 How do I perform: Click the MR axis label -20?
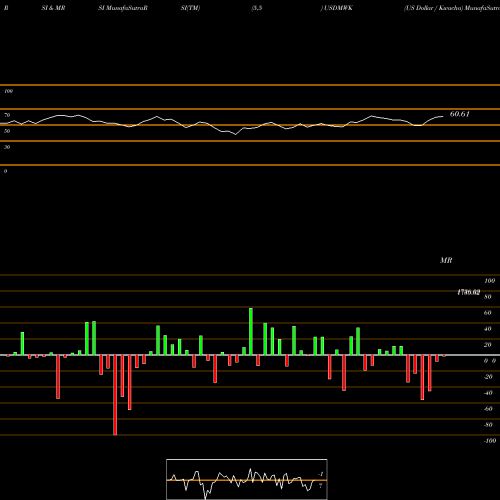488,377
